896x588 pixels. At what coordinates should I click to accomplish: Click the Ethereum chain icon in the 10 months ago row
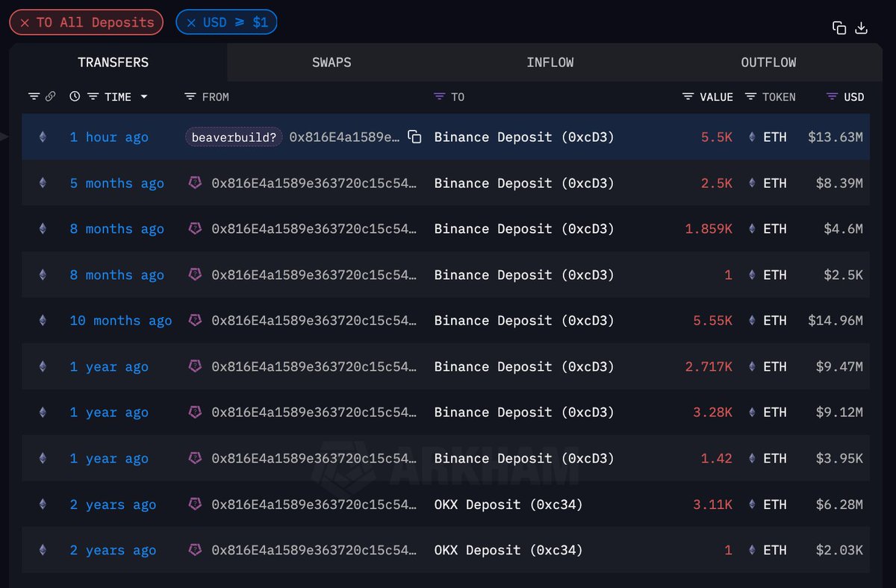tap(43, 321)
